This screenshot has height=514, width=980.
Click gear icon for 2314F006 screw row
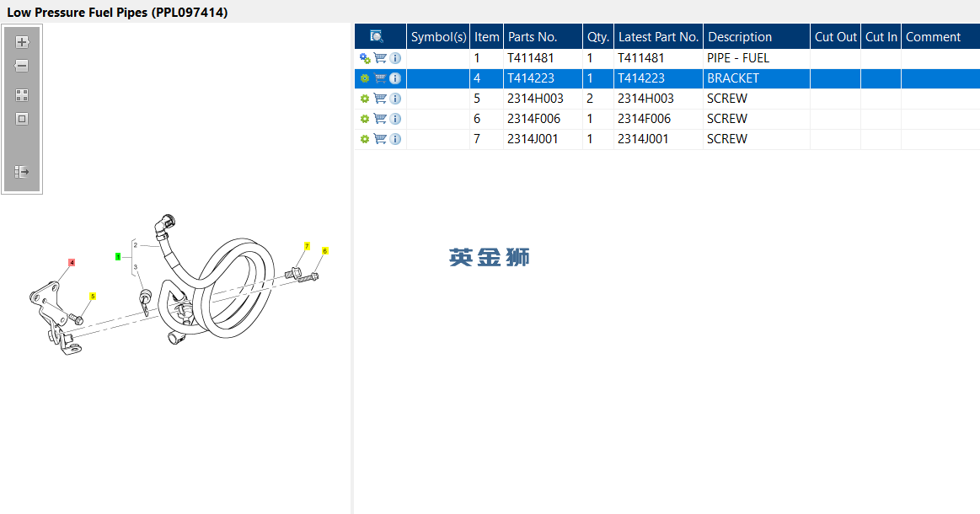[365, 119]
